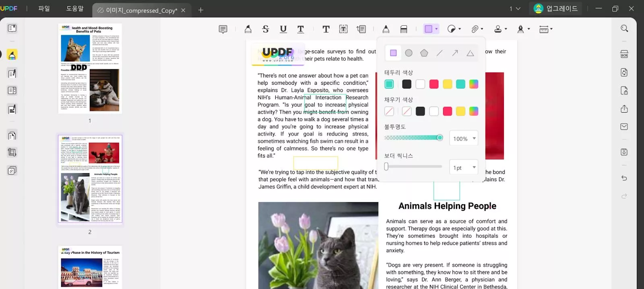This screenshot has height=289, width=644.
Task: Open the crop pages tool in left sidebar
Action: [x=12, y=152]
